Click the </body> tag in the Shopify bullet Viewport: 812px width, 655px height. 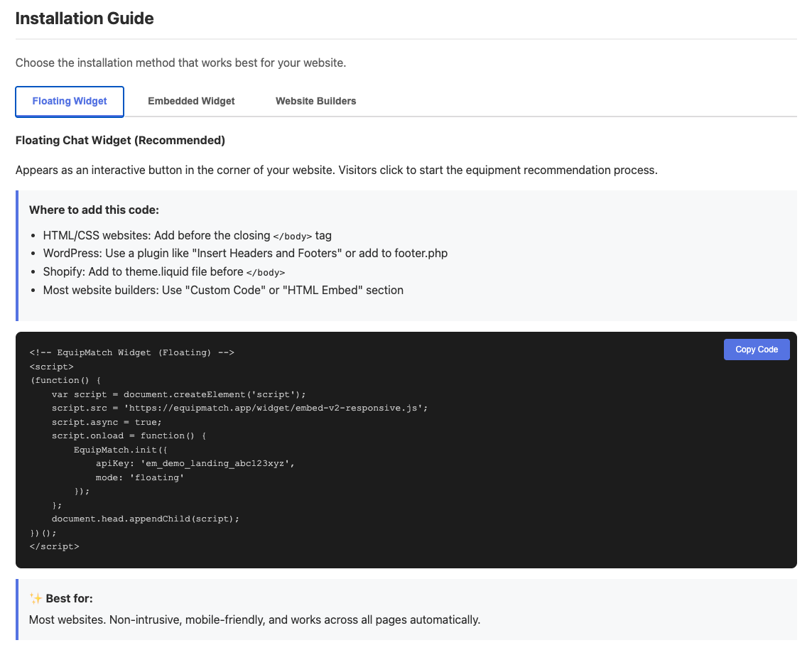coord(265,272)
